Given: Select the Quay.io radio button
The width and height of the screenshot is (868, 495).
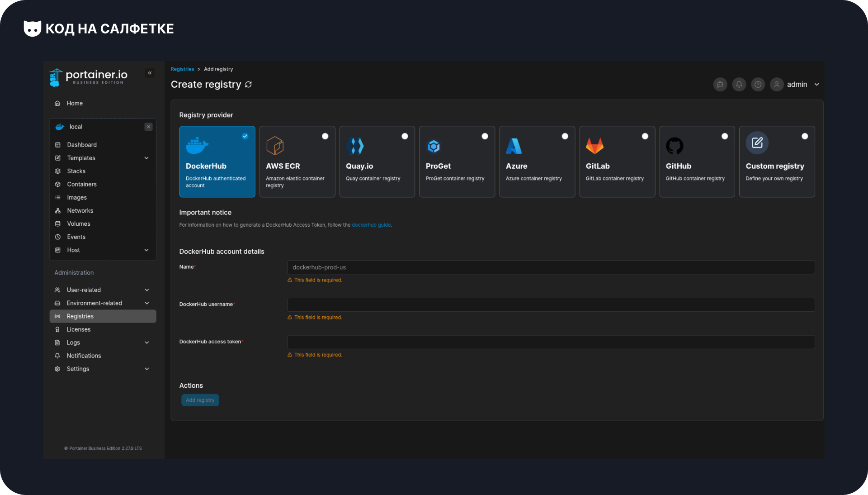Looking at the screenshot, I should [405, 136].
